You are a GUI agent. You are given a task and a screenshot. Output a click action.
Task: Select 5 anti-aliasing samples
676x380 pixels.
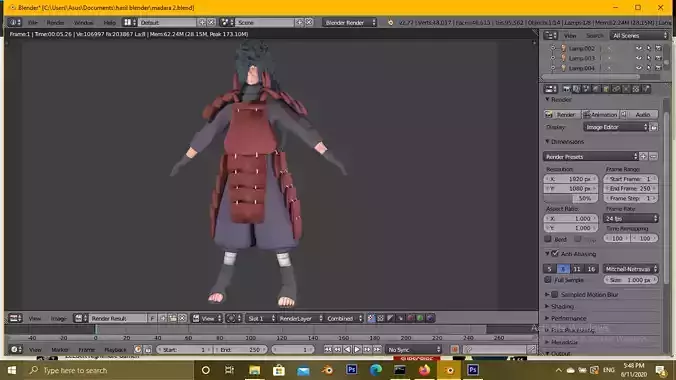click(549, 269)
